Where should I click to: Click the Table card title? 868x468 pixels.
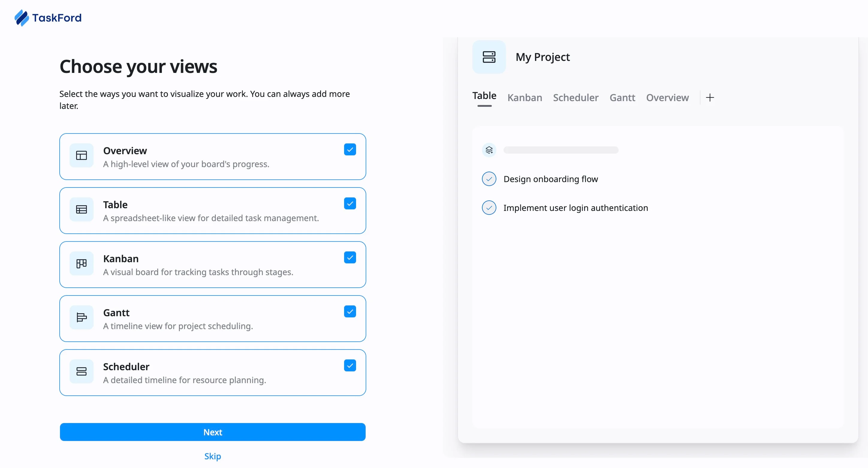(115, 205)
